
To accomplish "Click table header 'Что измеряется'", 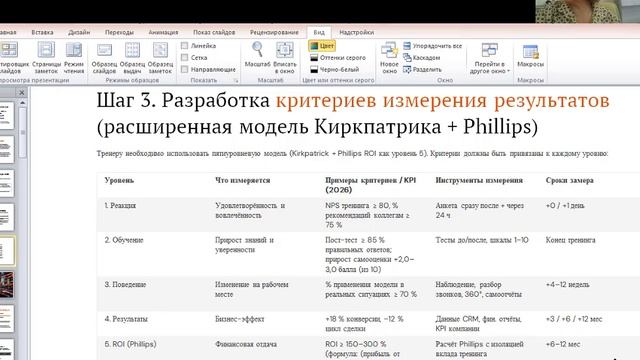I will tap(243, 180).
